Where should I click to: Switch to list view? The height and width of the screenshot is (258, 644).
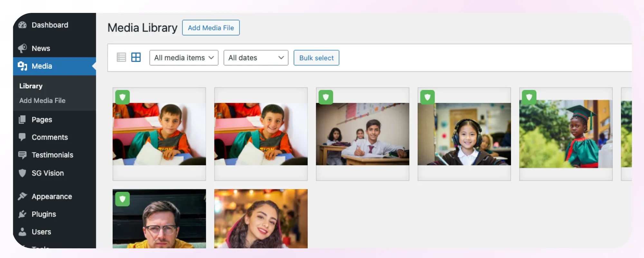(121, 57)
